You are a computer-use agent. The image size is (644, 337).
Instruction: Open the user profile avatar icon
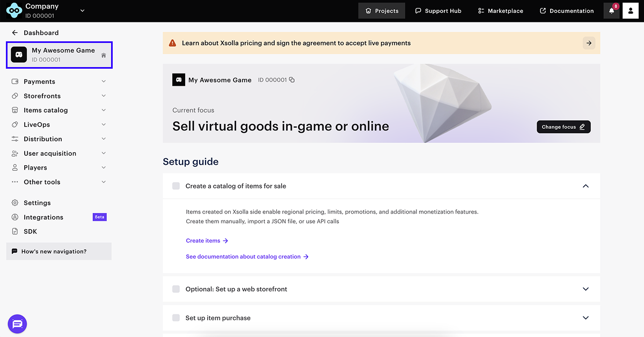(x=631, y=11)
